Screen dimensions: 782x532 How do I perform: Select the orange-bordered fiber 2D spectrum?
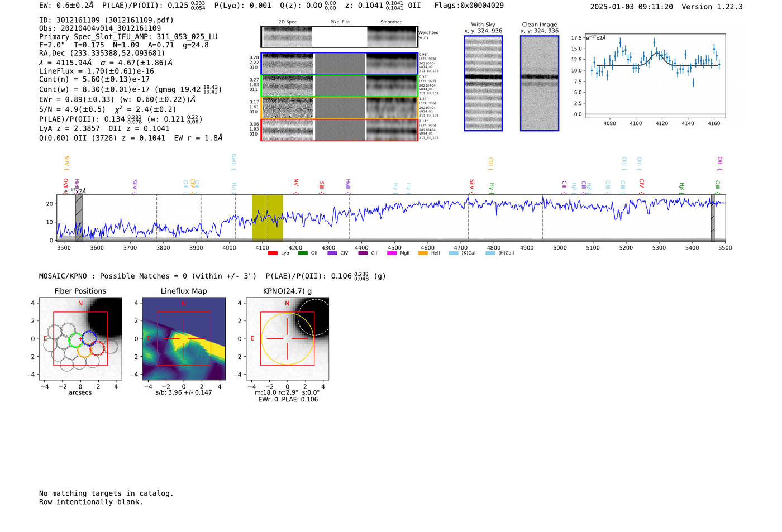287,108
